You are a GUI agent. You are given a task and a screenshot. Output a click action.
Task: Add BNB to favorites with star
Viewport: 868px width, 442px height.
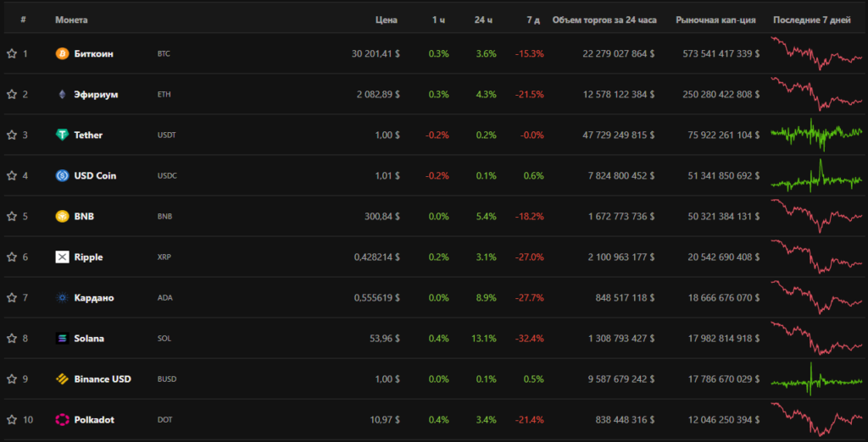coord(12,216)
